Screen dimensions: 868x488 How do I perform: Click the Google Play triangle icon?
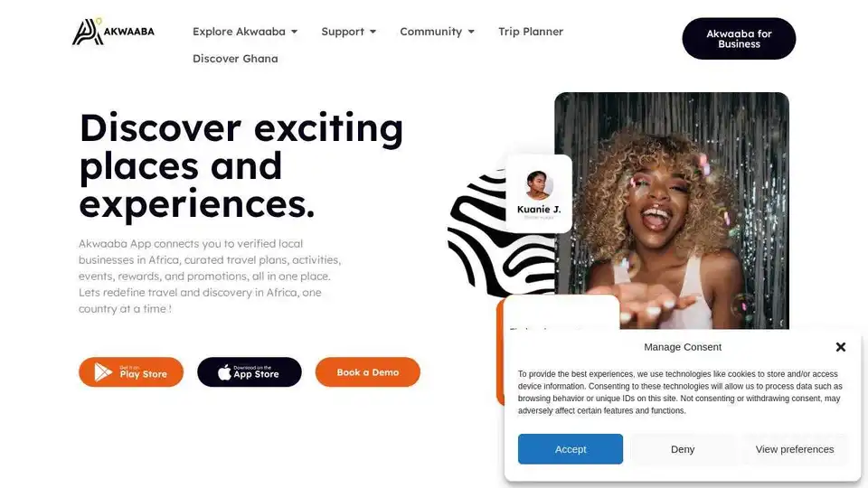pos(103,372)
